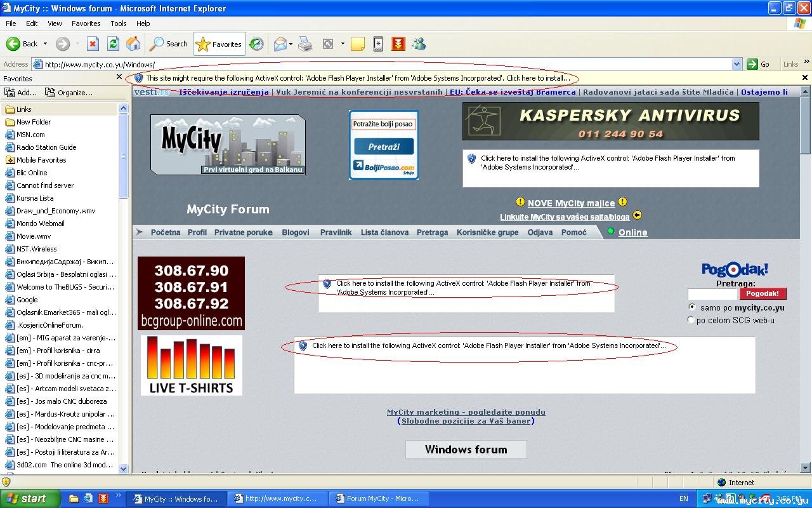The height and width of the screenshot is (508, 812).
Task: Select the 'po celom SCG web-u' radio option
Action: point(691,320)
